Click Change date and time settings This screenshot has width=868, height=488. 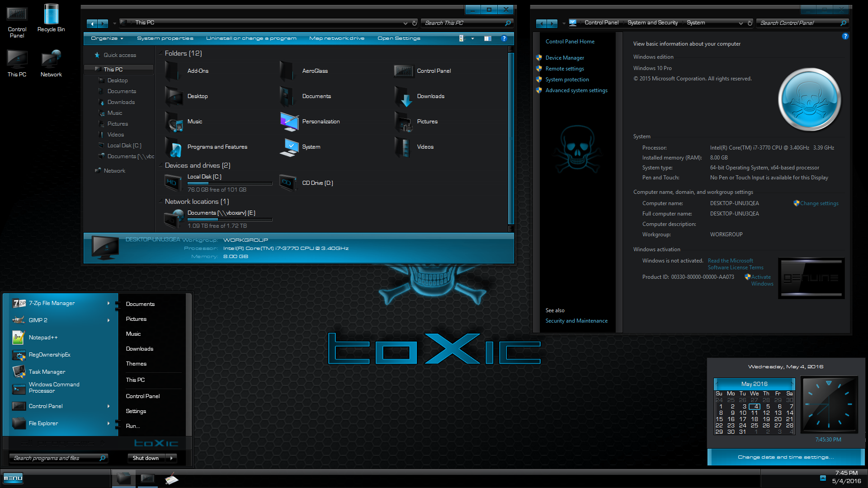point(786,457)
